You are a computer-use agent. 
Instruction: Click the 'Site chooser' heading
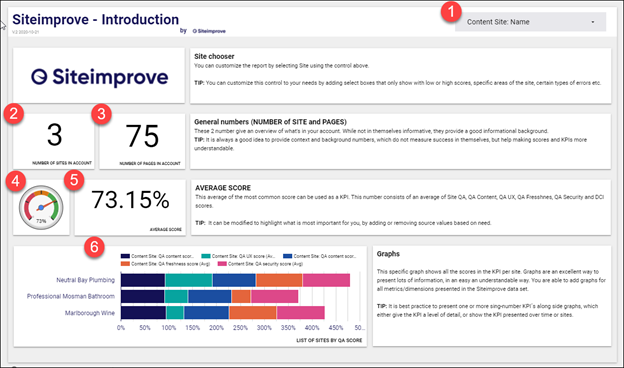(x=214, y=56)
